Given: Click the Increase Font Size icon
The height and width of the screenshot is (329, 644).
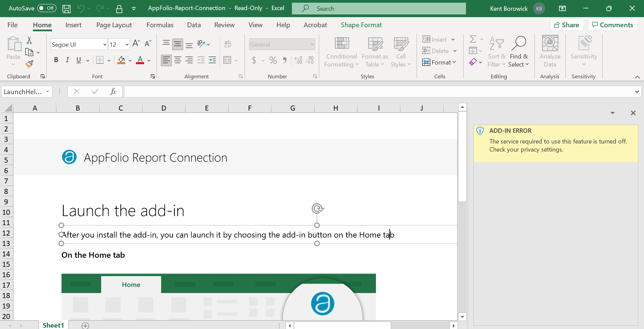Looking at the screenshot, I should click(x=136, y=44).
